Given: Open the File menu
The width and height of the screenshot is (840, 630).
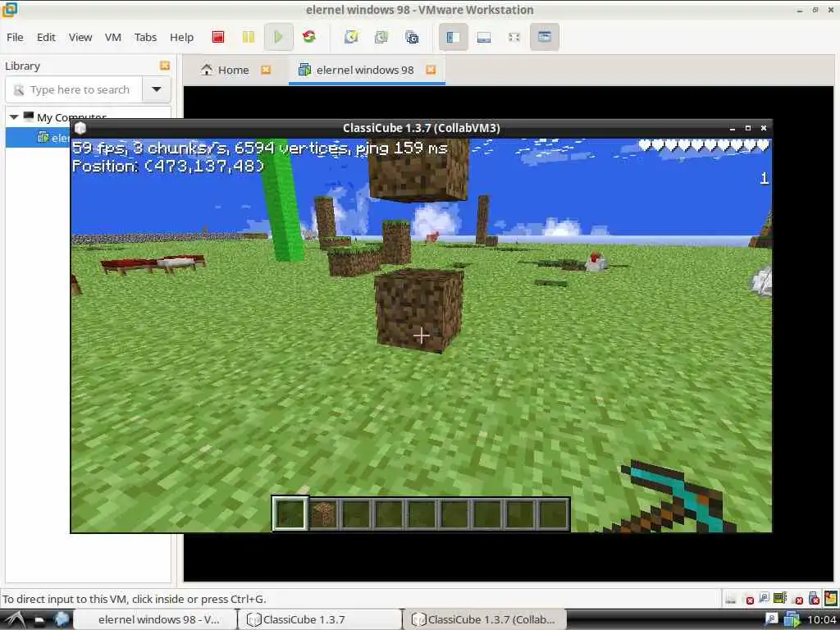Looking at the screenshot, I should (15, 37).
